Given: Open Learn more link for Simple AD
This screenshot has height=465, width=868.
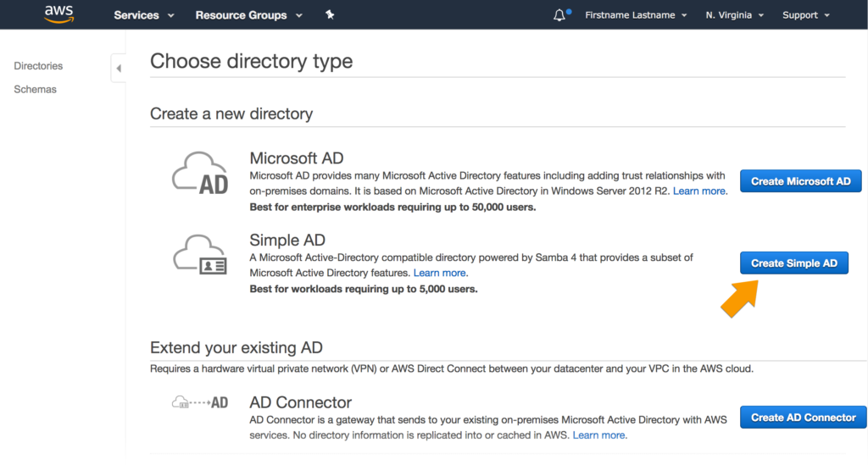Looking at the screenshot, I should (440, 273).
